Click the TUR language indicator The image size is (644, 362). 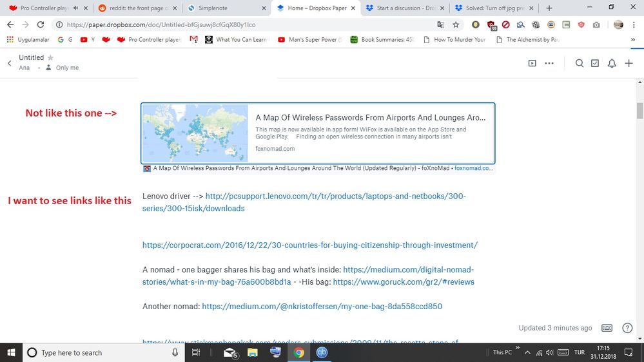(x=579, y=352)
